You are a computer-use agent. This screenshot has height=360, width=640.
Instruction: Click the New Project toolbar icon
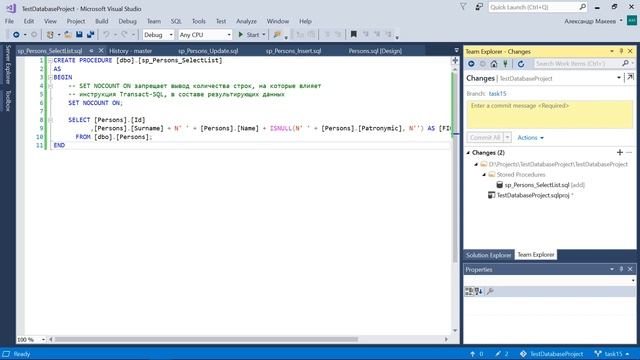point(50,35)
